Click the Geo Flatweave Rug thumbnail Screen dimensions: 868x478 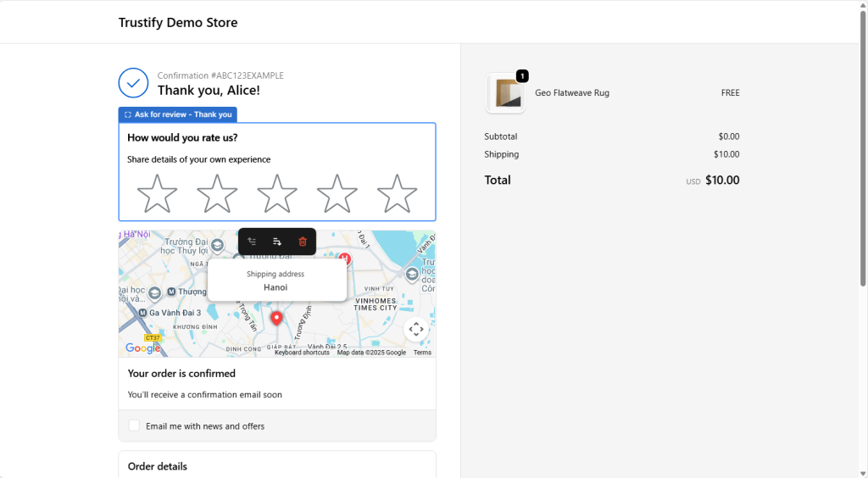506,93
